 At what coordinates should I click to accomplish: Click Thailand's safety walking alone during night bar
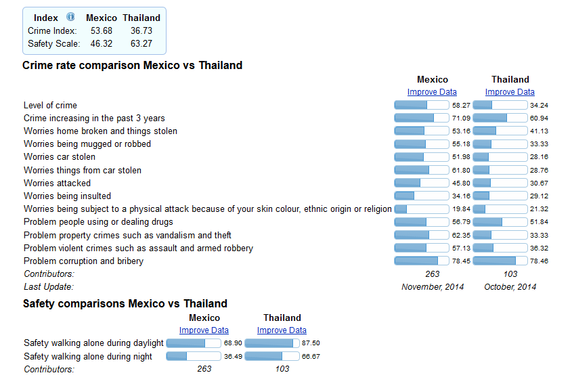tap(271, 357)
